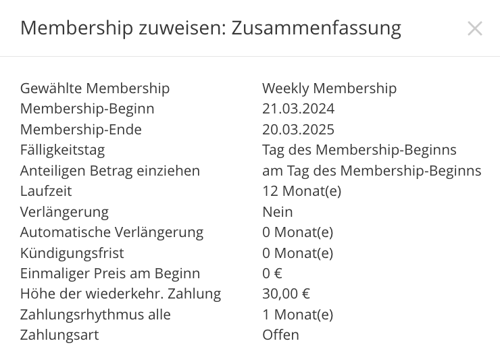Click the 'am Tag des Membership-Beginns' value
The height and width of the screenshot is (362, 500).
click(372, 171)
